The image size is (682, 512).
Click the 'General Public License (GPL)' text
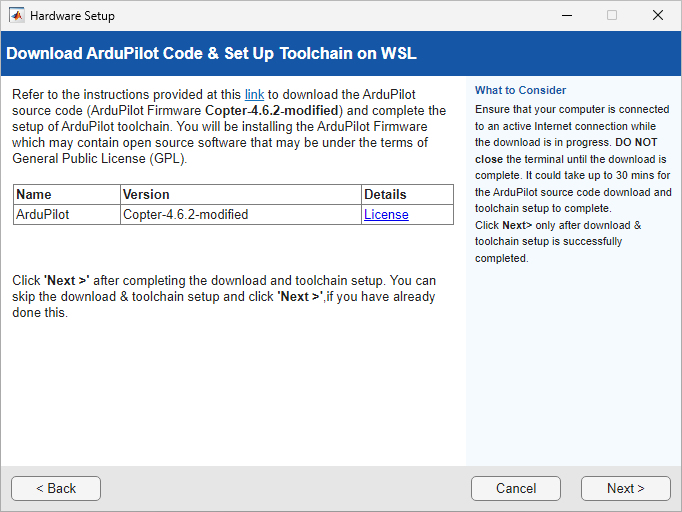coord(100,158)
